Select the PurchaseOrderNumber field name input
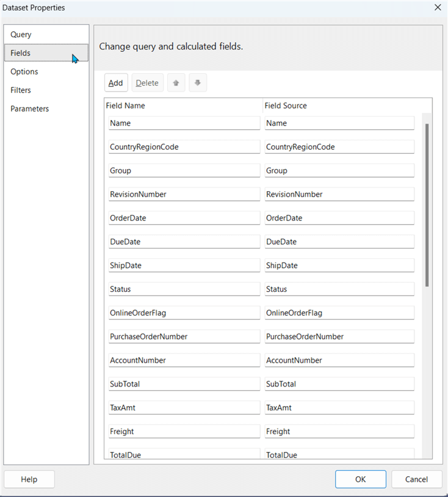Viewport: 448px width, 497px height. click(184, 336)
